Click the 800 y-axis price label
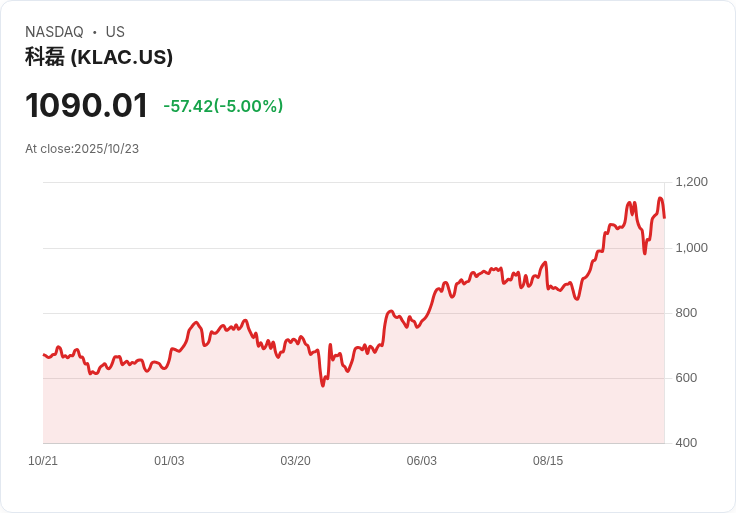Image resolution: width=736 pixels, height=513 pixels. 686,313
